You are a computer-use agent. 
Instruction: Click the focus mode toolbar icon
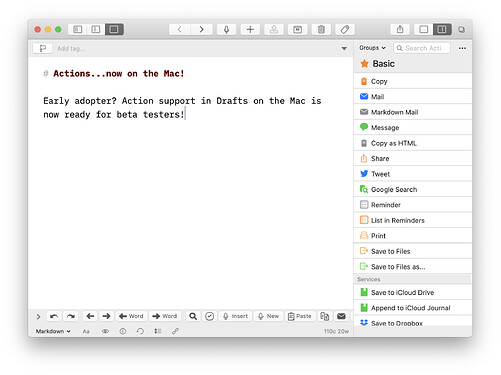click(297, 29)
